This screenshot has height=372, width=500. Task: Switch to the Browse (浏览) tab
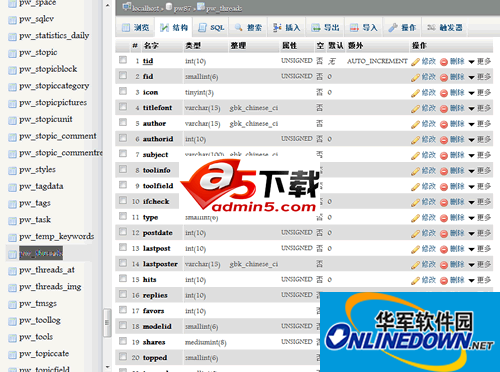coord(135,28)
